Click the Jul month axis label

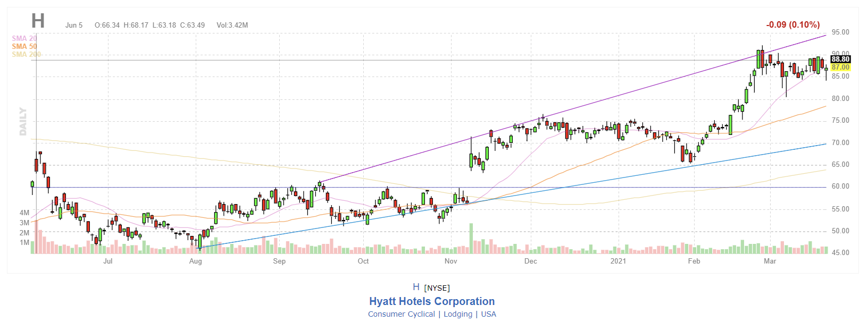coord(108,261)
